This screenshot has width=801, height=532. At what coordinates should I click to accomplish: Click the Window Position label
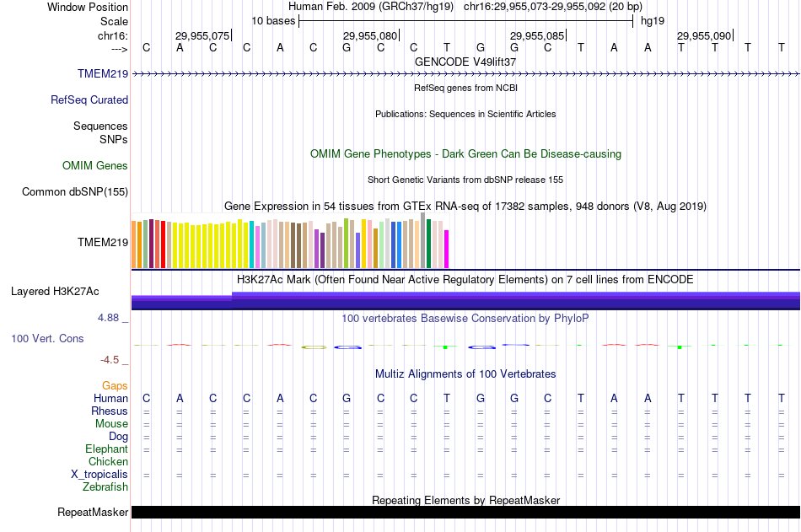pyautogui.click(x=88, y=7)
